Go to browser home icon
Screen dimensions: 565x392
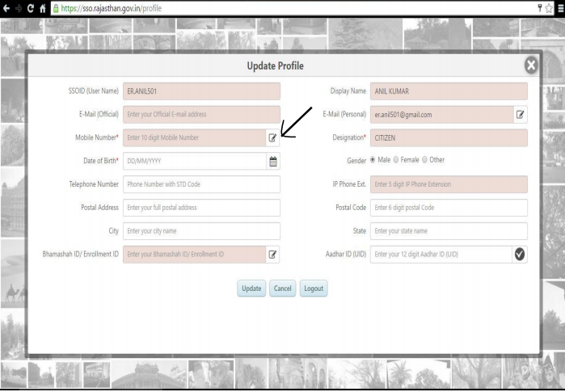(x=43, y=8)
